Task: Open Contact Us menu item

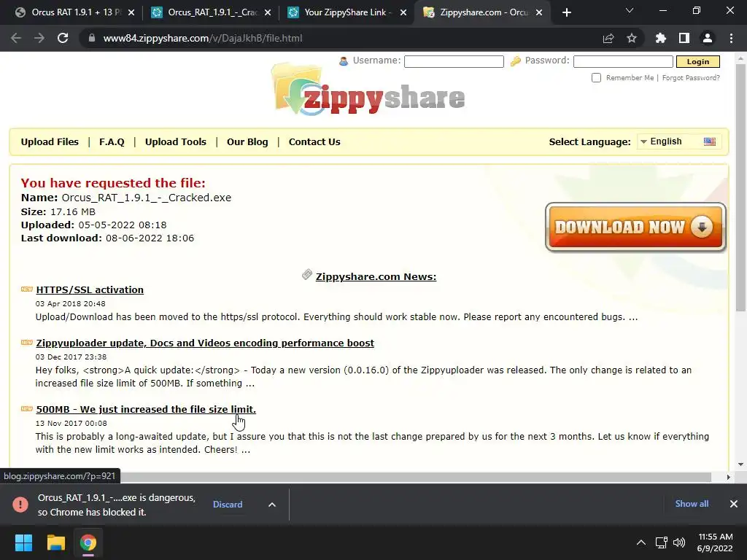Action: (314, 142)
